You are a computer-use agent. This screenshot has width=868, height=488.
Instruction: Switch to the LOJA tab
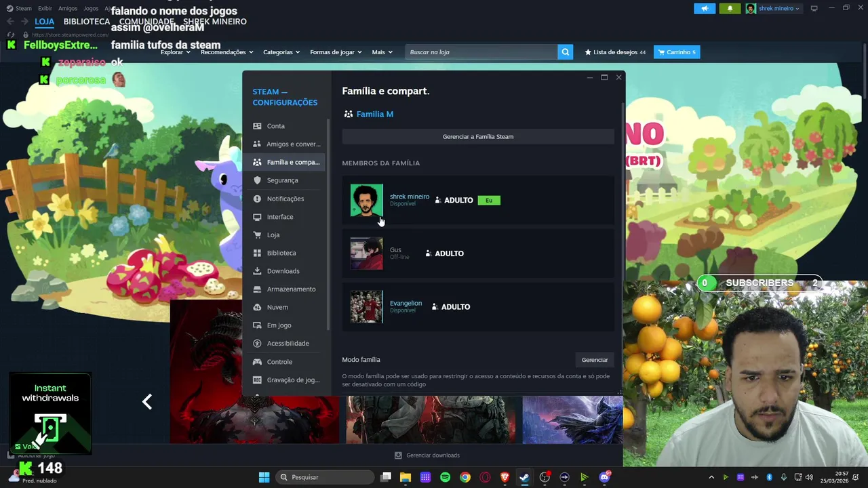pyautogui.click(x=45, y=22)
